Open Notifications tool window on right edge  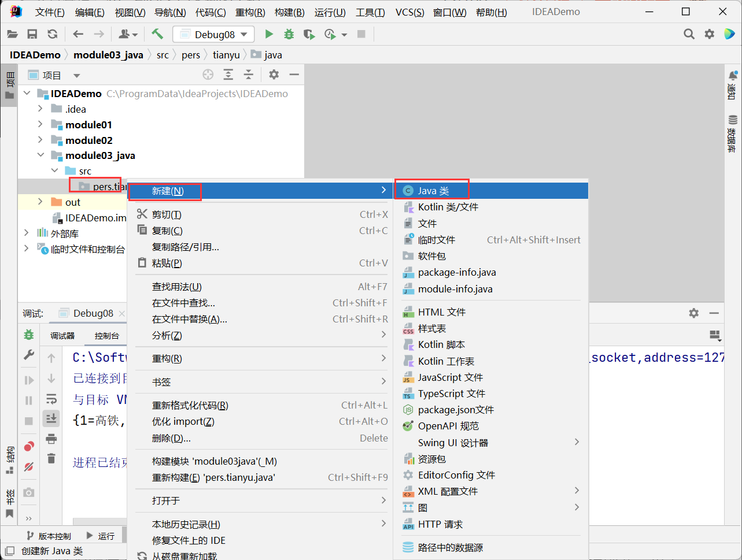click(x=733, y=84)
